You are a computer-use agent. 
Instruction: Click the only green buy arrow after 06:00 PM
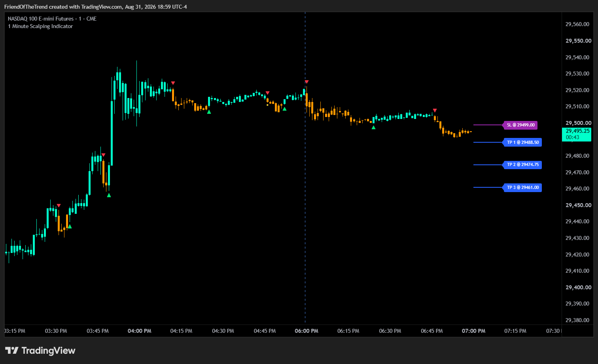pos(373,127)
